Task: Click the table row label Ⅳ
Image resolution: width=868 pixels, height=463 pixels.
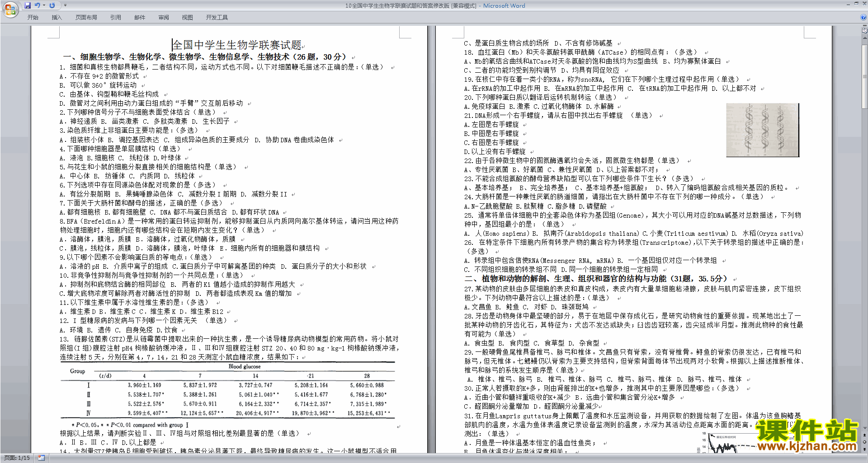Action: 89,413
